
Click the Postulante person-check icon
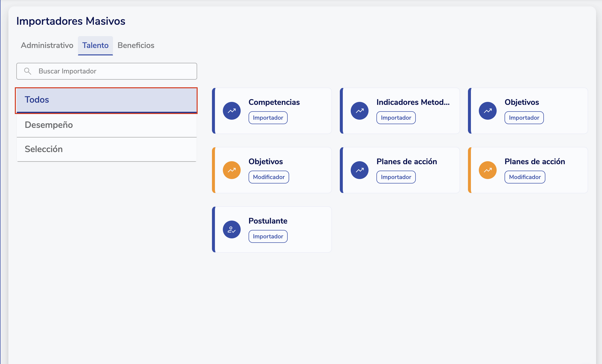[x=232, y=229]
